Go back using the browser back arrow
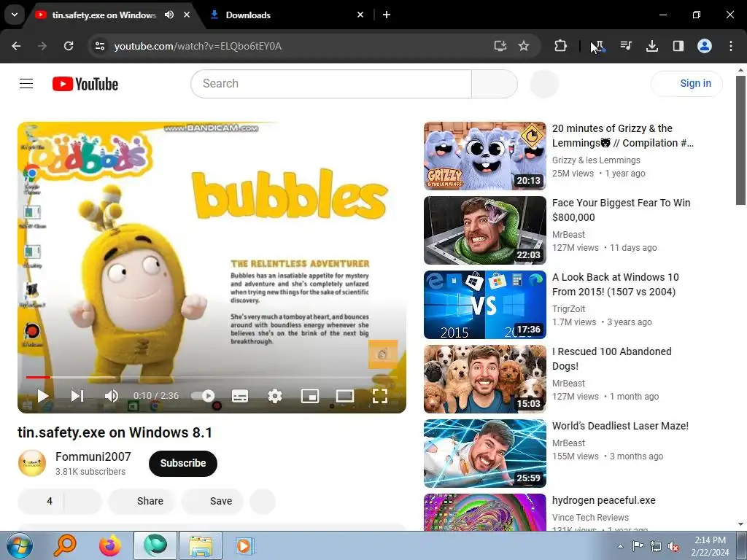The height and width of the screenshot is (560, 747). tap(16, 46)
